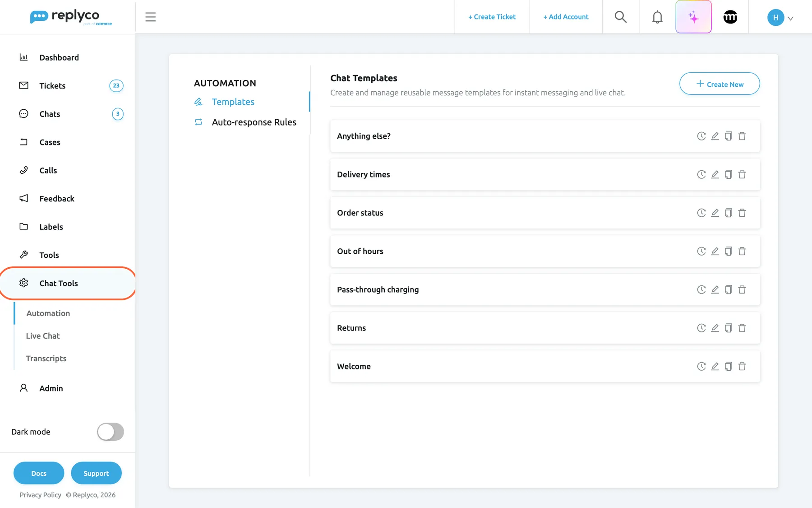Switch to Auto-response Rules section
812x508 pixels.
click(254, 122)
